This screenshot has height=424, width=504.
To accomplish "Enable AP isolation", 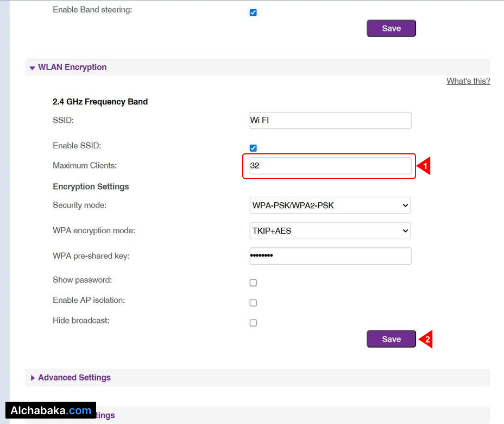I will [253, 303].
